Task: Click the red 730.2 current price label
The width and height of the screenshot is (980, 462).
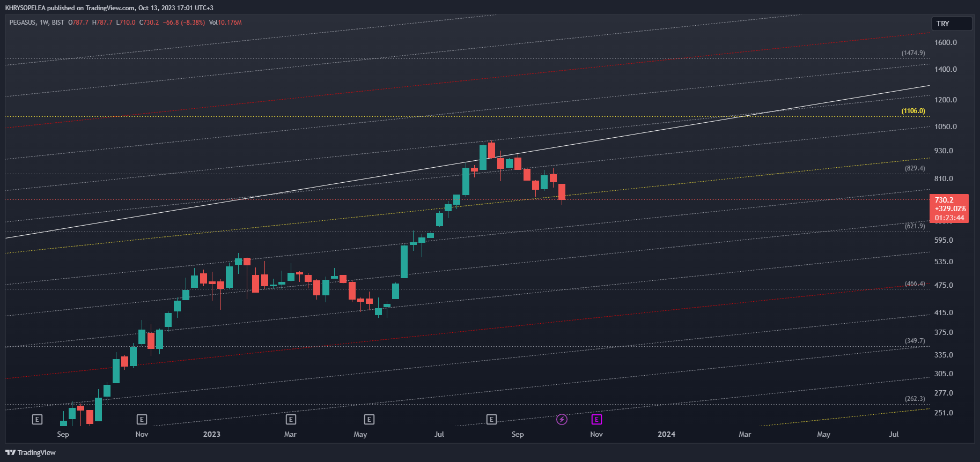Action: coord(949,208)
